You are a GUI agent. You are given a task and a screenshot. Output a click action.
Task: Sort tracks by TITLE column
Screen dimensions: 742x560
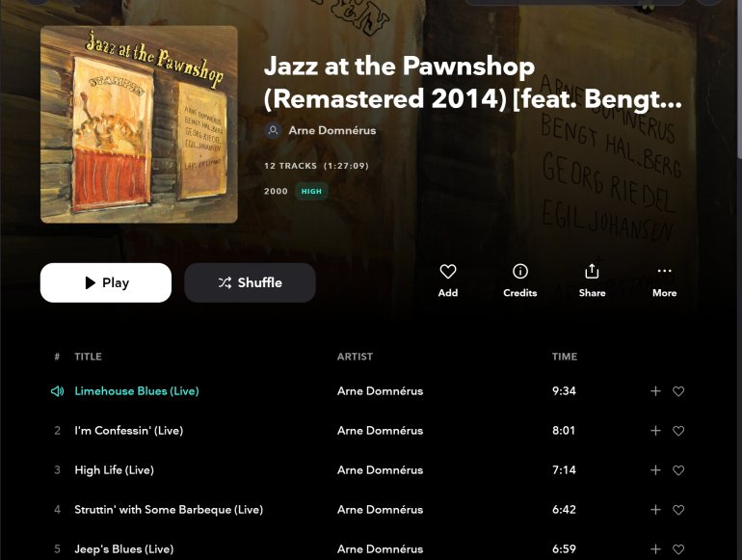[x=88, y=357]
